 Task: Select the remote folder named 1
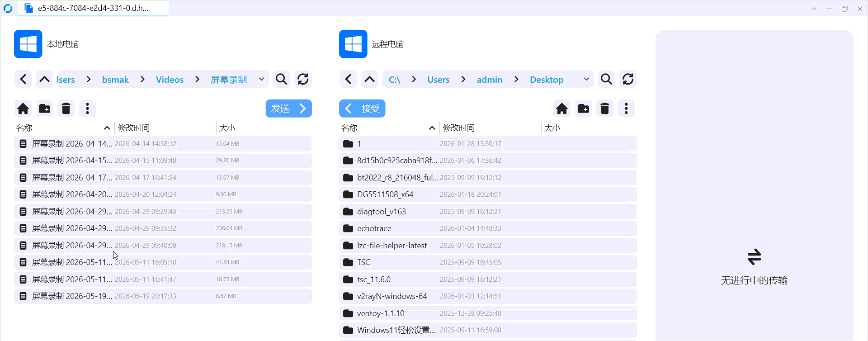488,144
